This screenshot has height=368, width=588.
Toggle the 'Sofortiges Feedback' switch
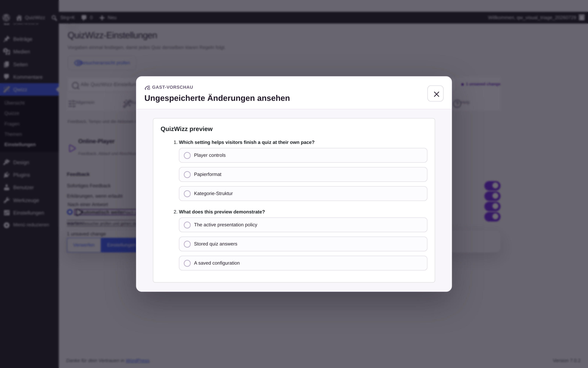pyautogui.click(x=492, y=186)
